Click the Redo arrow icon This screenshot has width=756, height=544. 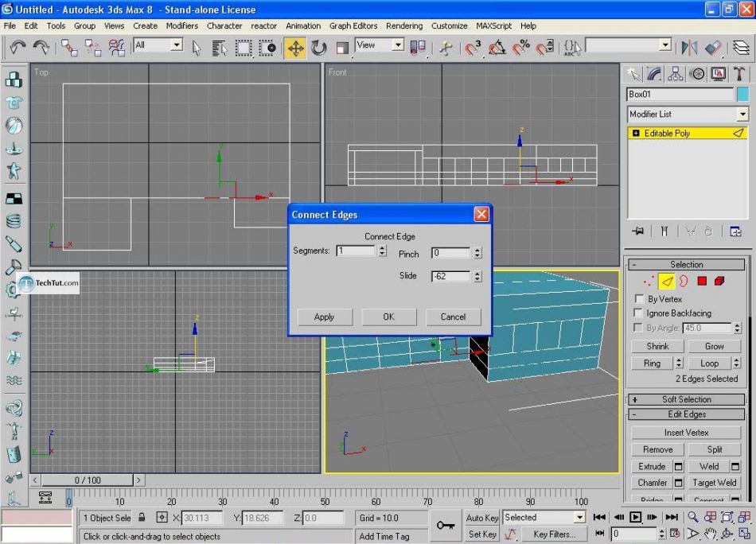(x=41, y=47)
